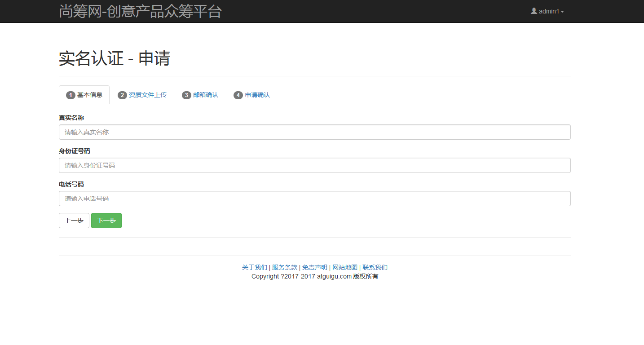This screenshot has height=345, width=644.
Task: Click the 网站地图 link
Action: tap(344, 267)
